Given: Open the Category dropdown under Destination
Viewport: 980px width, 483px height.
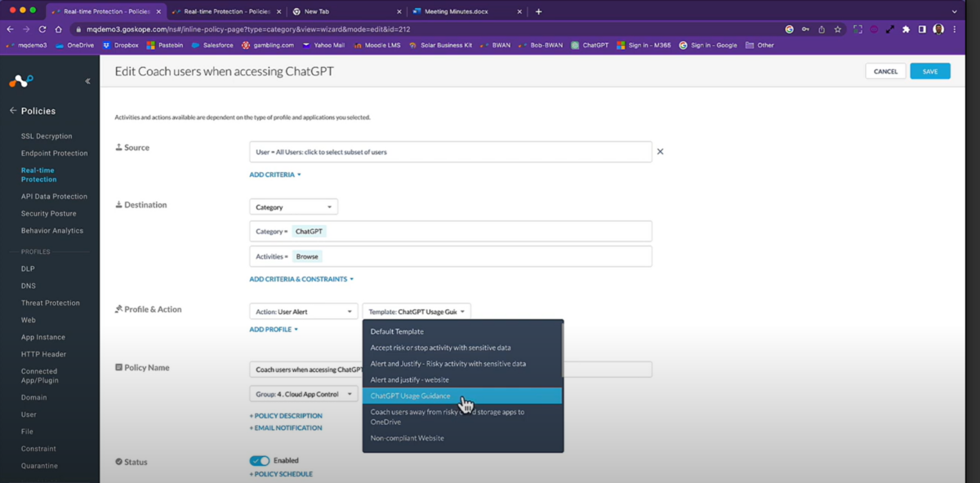Looking at the screenshot, I should (x=292, y=206).
